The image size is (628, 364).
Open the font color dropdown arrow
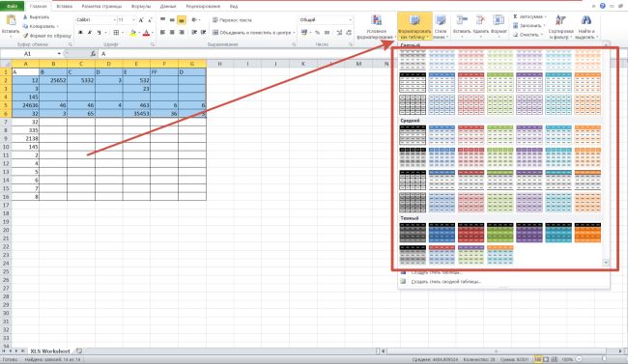point(153,33)
